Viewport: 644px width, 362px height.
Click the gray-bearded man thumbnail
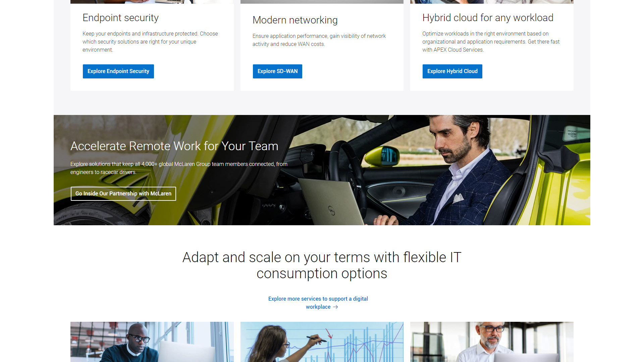(492, 342)
